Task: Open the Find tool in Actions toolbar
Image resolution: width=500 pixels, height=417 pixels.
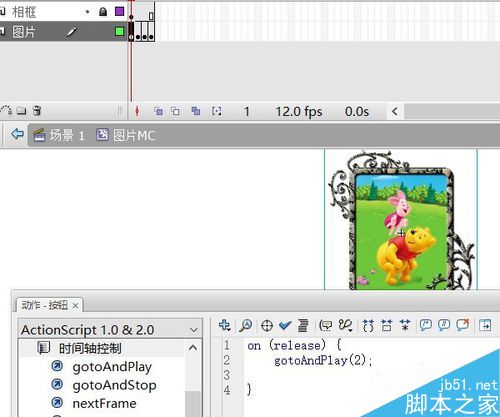Action: 246,325
